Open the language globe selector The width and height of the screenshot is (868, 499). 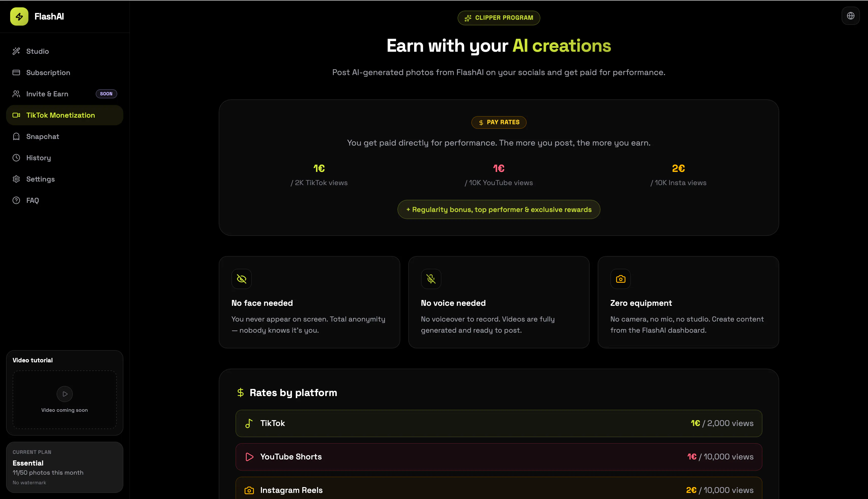pyautogui.click(x=850, y=16)
